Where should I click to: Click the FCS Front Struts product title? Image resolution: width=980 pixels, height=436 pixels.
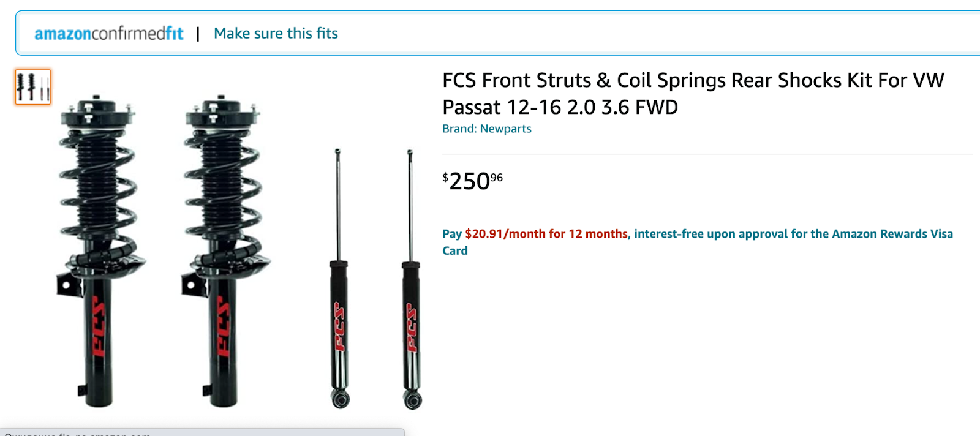click(693, 94)
